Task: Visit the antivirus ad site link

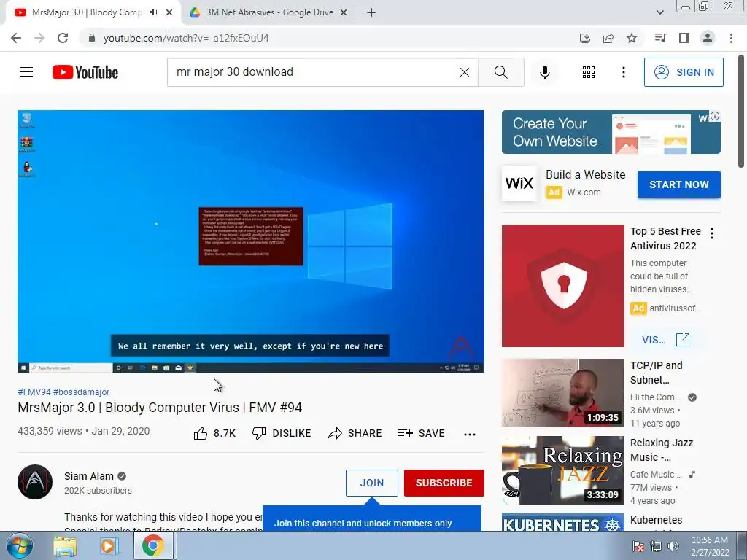Action: coord(665,340)
